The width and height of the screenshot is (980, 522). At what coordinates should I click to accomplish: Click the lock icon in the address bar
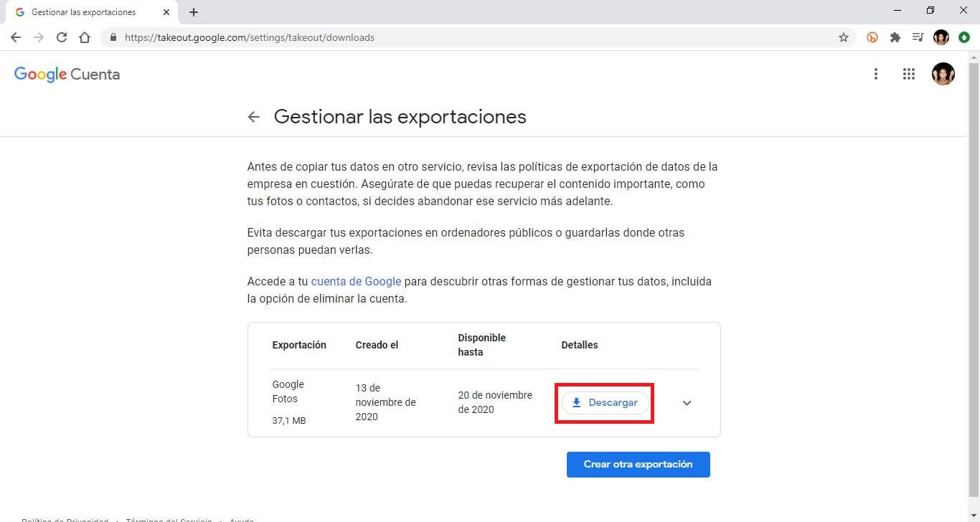(x=113, y=37)
